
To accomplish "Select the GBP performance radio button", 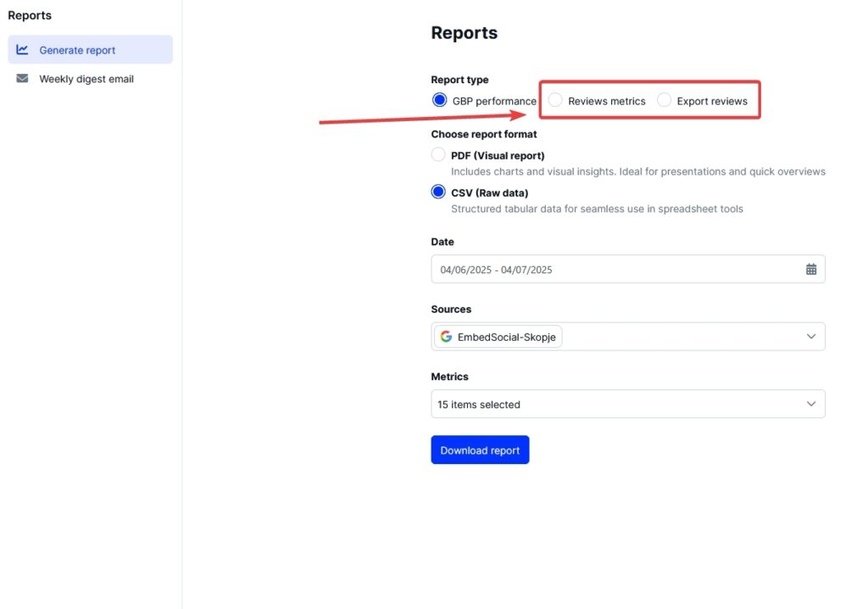I will [439, 100].
